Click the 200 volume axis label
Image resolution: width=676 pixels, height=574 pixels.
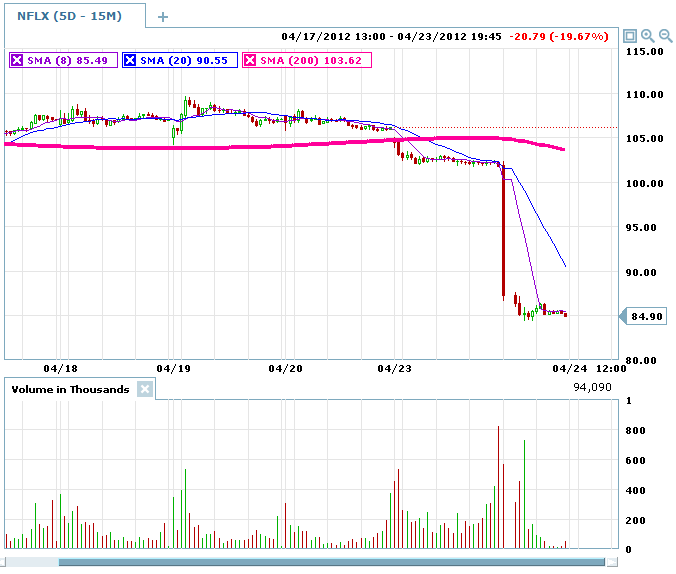coord(635,521)
